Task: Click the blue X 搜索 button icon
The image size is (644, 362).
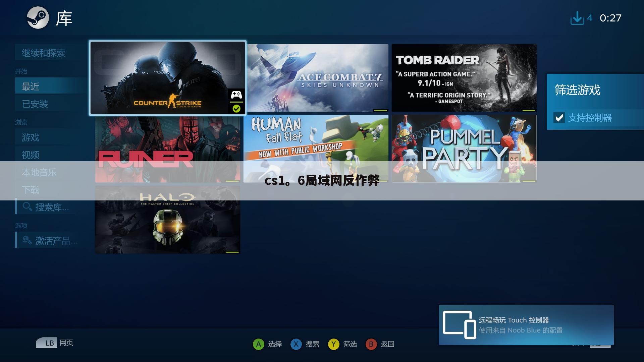Action: (296, 344)
